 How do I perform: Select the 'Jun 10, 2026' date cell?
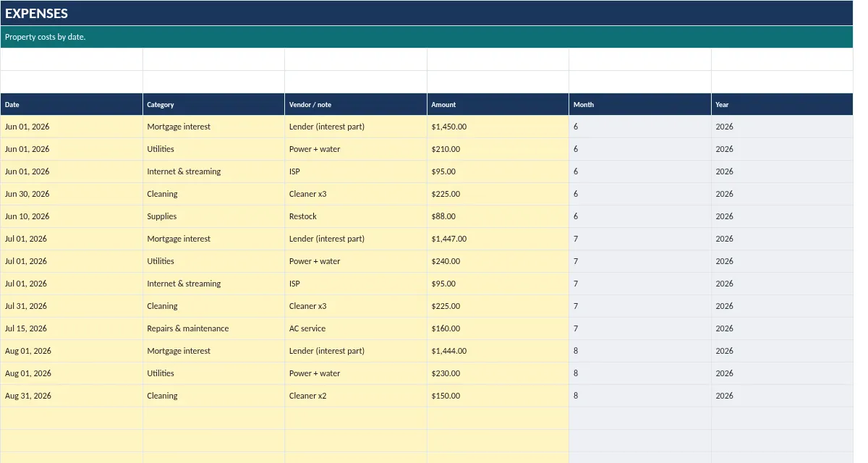[72, 216]
